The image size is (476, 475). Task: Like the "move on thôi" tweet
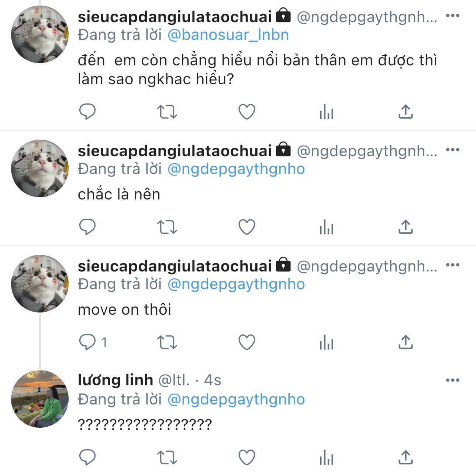click(x=247, y=342)
